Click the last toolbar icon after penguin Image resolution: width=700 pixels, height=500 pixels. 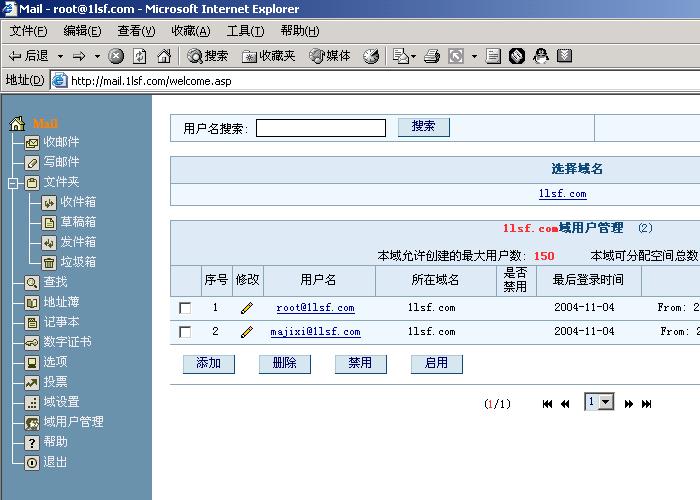[x=564, y=56]
